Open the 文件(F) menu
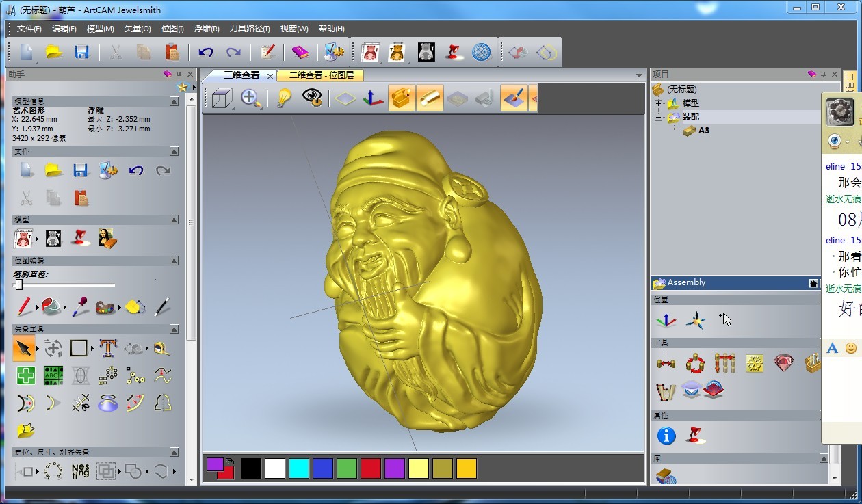 (29, 29)
